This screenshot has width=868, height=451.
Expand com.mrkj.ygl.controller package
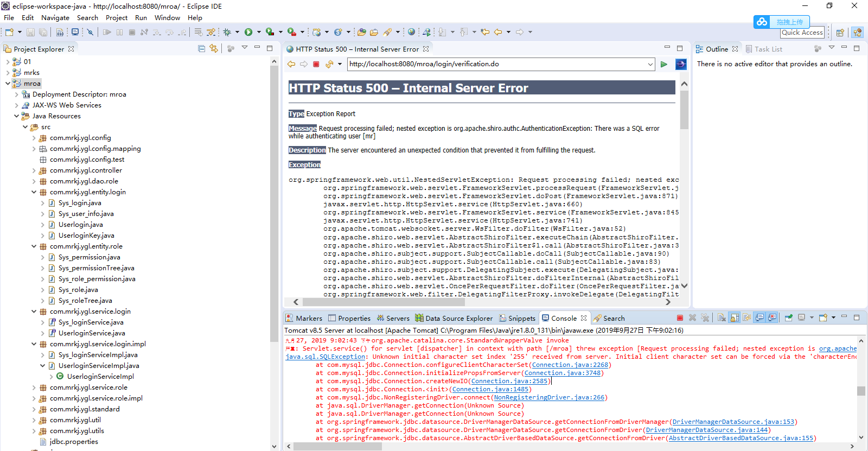(34, 170)
